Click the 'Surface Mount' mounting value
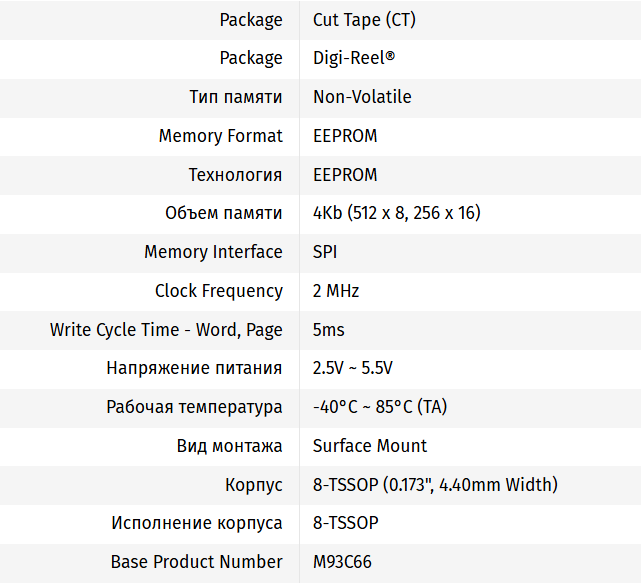Viewport: 641px width, 583px height. (x=370, y=446)
